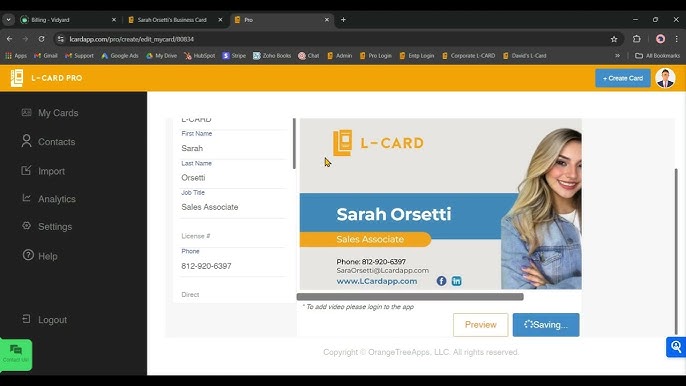This screenshot has height=386, width=686.
Task: Click the Direct field
Action: 233,295
